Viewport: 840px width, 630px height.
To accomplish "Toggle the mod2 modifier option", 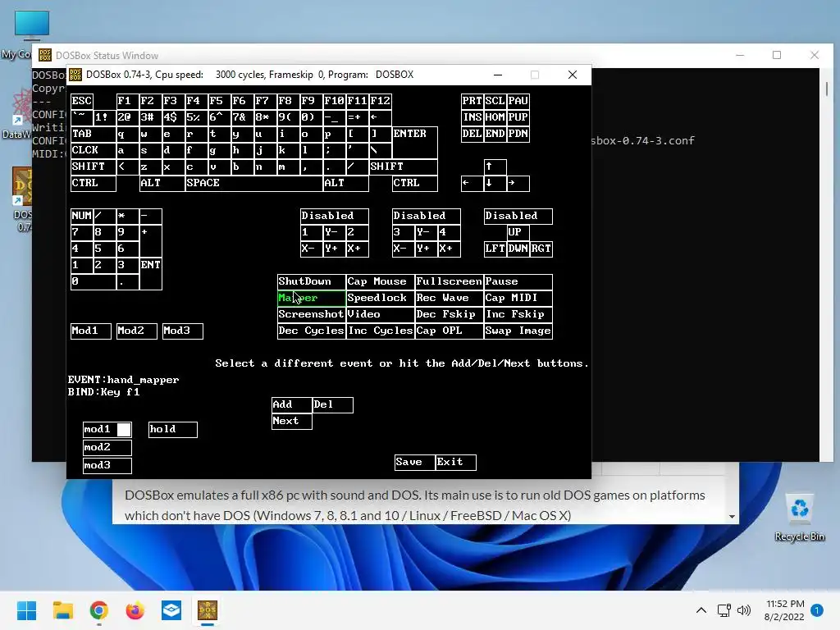I will point(107,447).
